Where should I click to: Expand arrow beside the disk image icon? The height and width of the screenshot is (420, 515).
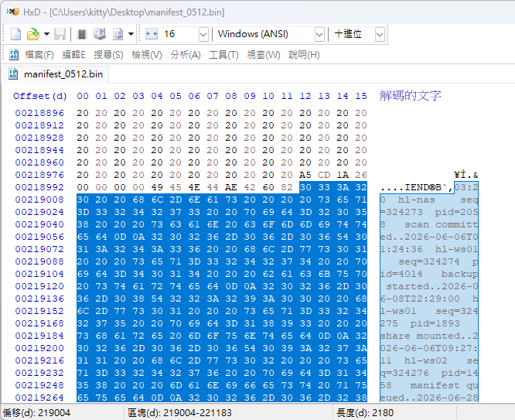point(131,34)
